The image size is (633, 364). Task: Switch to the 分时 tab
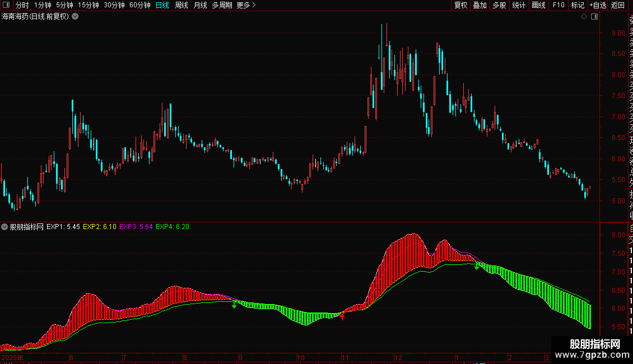coord(22,5)
